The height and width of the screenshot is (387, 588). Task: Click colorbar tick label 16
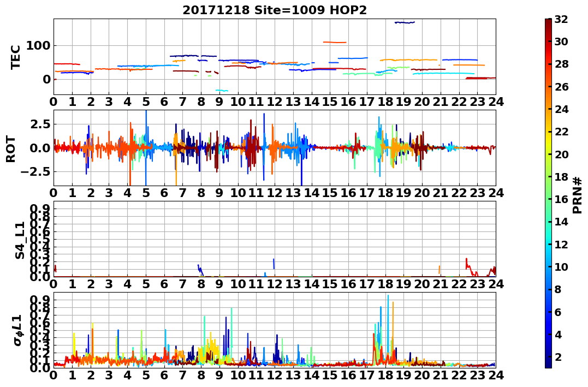tap(561, 199)
